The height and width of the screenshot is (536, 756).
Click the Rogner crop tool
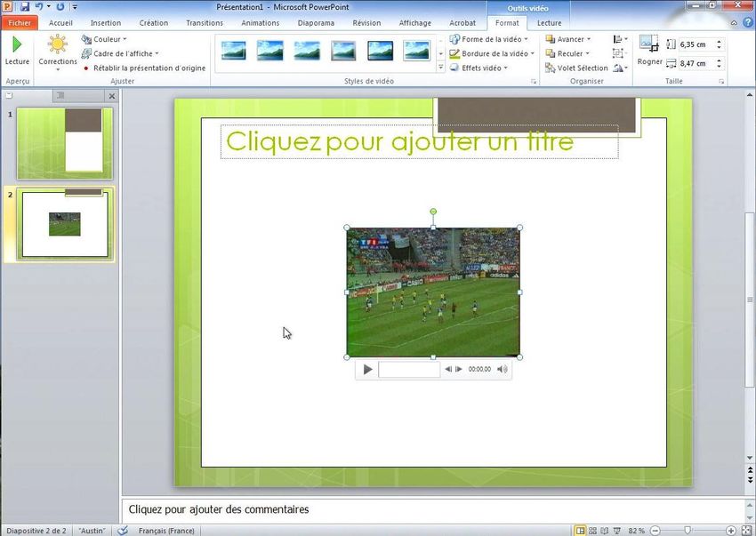tap(649, 50)
